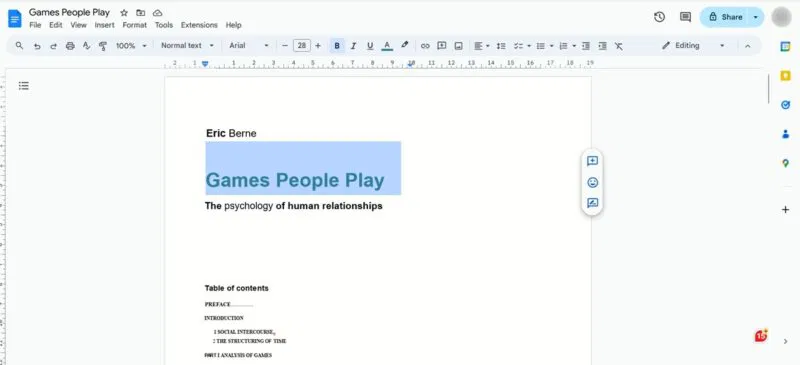Clear formatting with the toolbar icon
Screen dimensions: 800x365
pyautogui.click(x=619, y=46)
